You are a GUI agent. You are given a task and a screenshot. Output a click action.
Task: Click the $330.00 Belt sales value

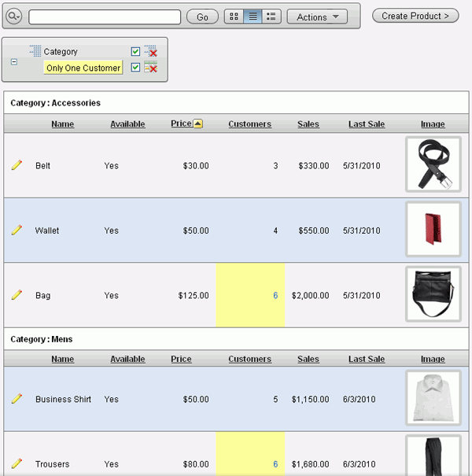click(314, 166)
